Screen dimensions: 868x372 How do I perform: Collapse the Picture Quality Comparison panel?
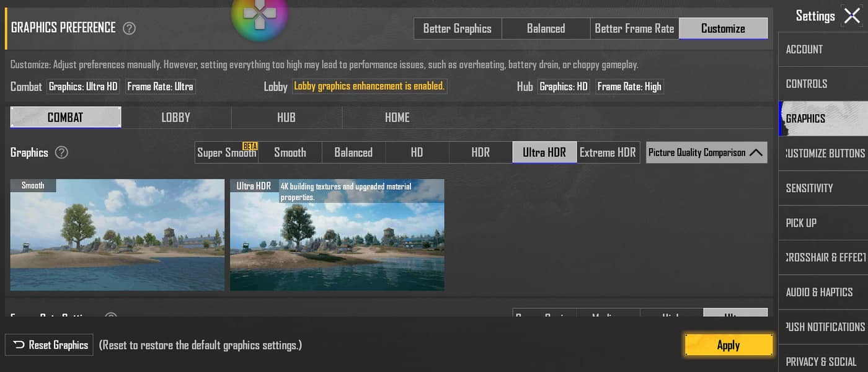click(706, 153)
